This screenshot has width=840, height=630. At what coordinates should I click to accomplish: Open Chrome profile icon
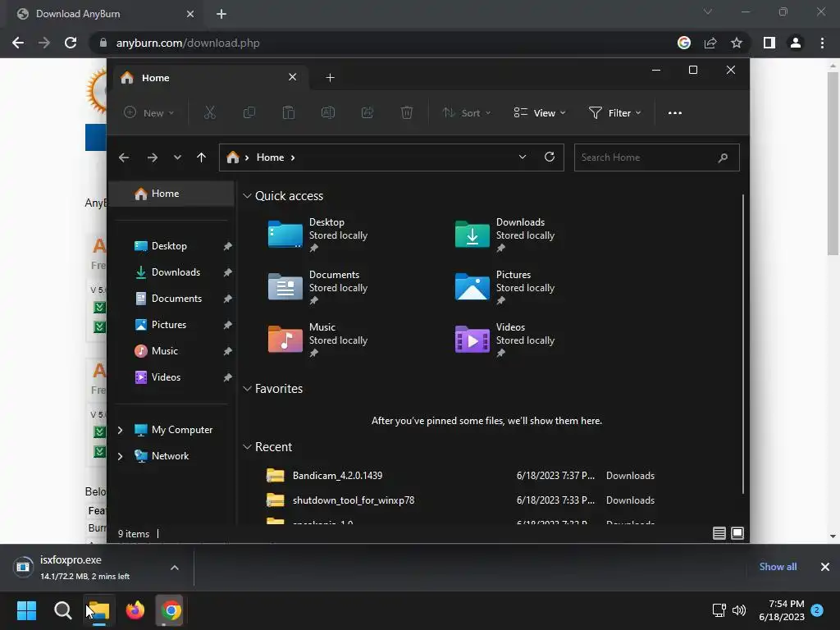pos(796,43)
